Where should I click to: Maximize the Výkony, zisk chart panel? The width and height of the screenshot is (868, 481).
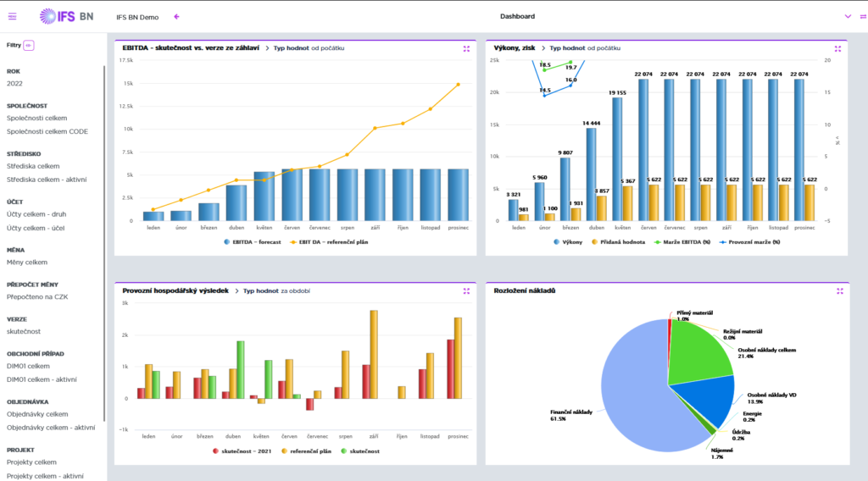[x=837, y=48]
